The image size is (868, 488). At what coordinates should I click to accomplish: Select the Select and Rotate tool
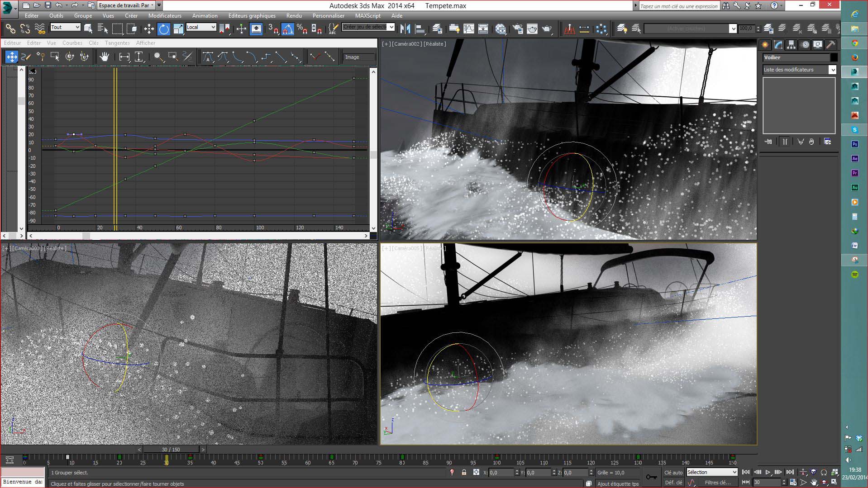coord(163,29)
